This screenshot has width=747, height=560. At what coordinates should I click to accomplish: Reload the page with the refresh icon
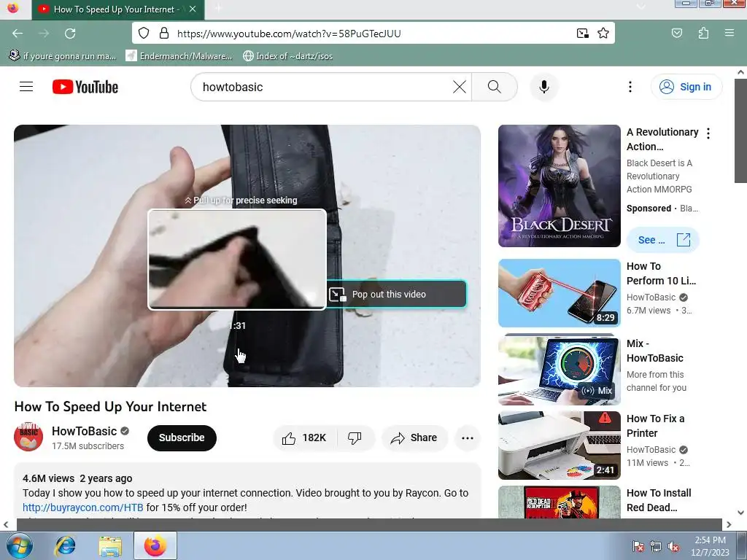[x=70, y=34]
